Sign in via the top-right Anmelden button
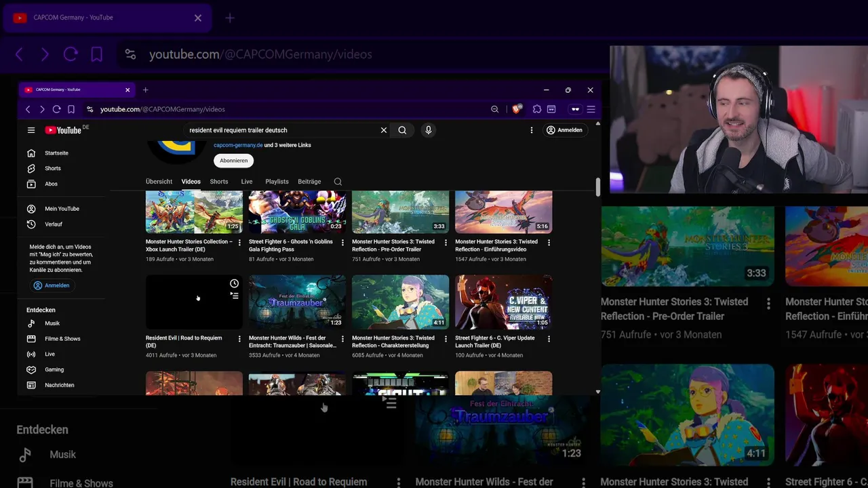The height and width of the screenshot is (488, 868). [564, 130]
